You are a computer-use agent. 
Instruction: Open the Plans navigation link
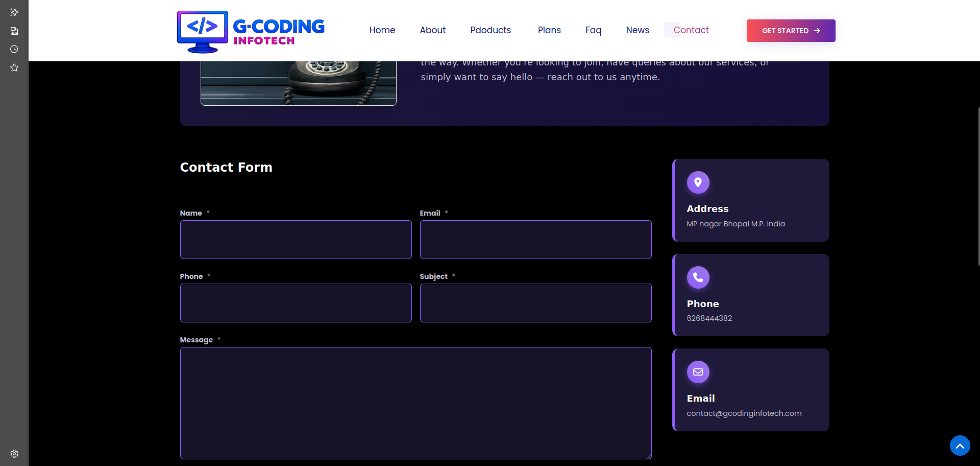pyautogui.click(x=549, y=30)
